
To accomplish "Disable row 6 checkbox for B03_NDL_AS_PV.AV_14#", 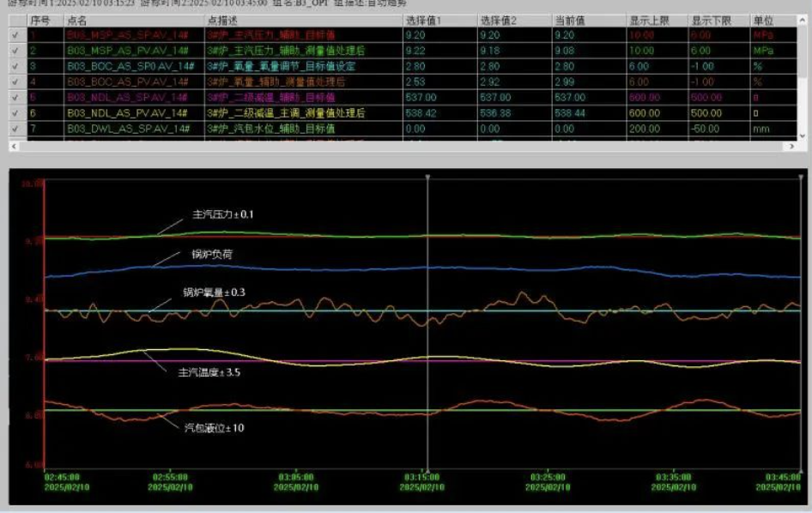I will (x=15, y=113).
